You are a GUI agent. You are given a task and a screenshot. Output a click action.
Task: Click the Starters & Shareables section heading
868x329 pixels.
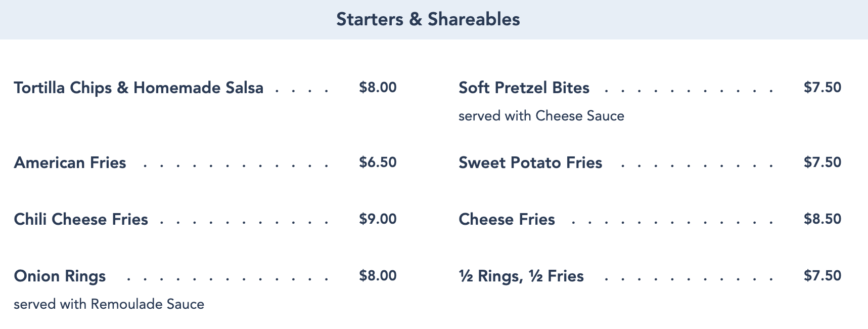pyautogui.click(x=428, y=19)
